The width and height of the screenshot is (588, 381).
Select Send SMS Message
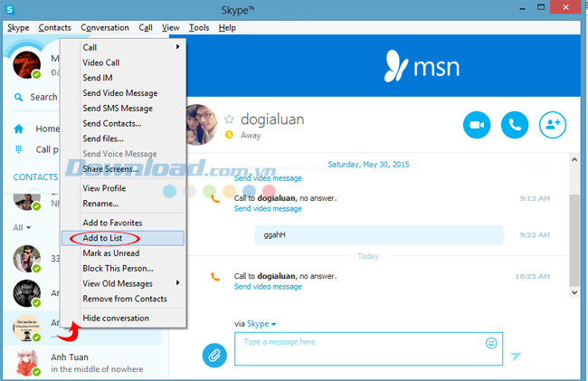click(123, 108)
